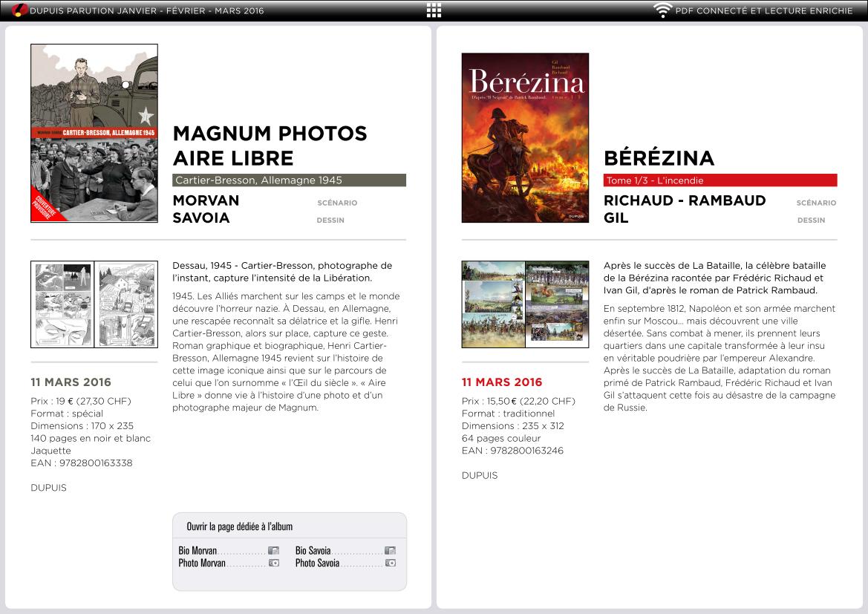
Task: Open Bio Savoia document icon
Action: [x=390, y=551]
